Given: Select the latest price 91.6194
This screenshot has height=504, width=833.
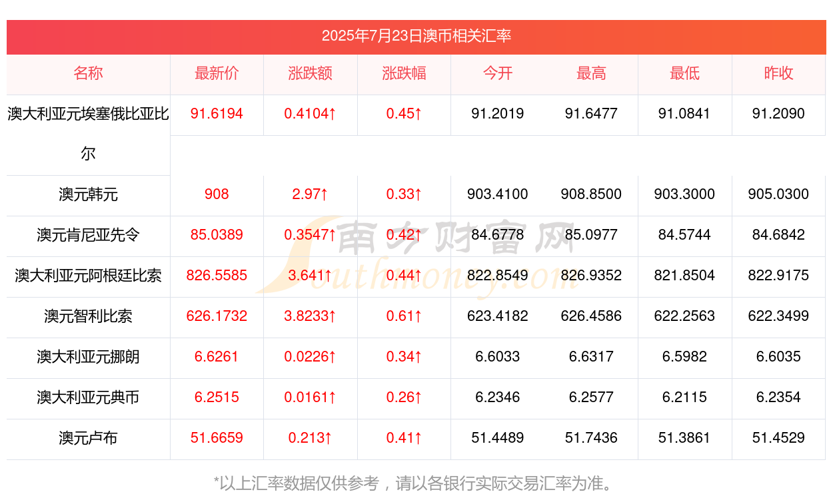Looking at the screenshot, I should 217,114.
